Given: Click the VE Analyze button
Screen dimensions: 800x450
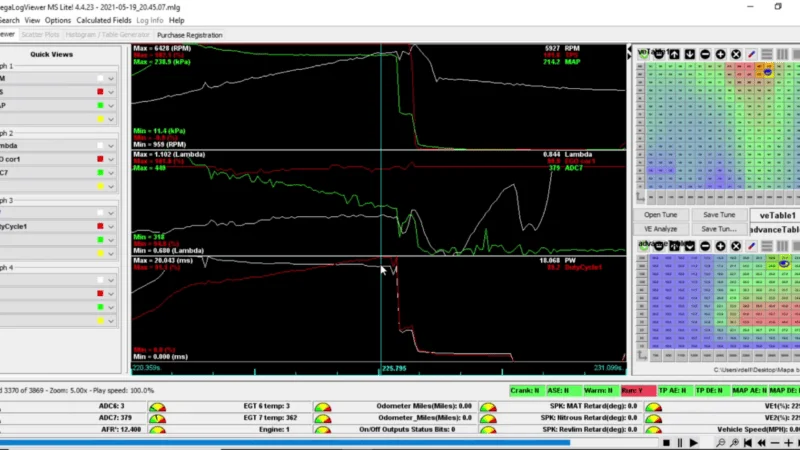Looking at the screenshot, I should 660,229.
